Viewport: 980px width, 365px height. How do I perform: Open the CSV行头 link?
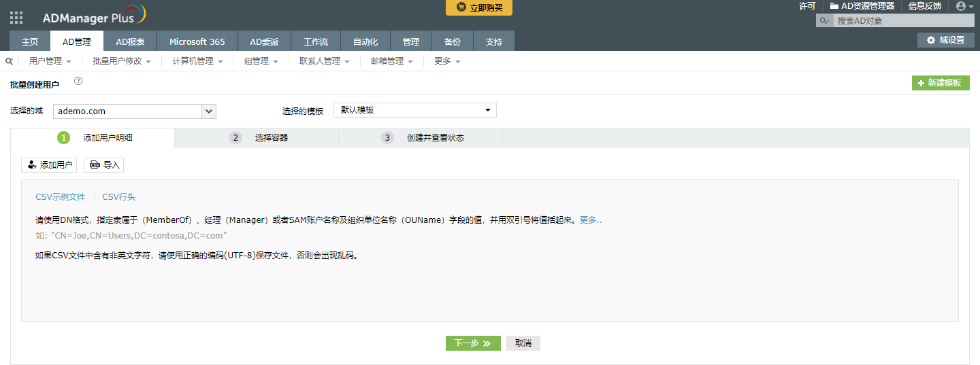point(119,197)
